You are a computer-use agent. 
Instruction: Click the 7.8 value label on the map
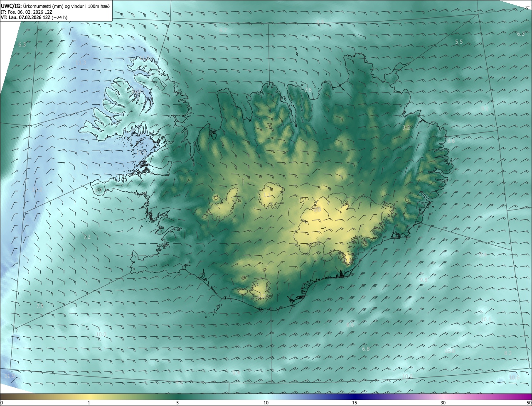pyautogui.click(x=308, y=90)
